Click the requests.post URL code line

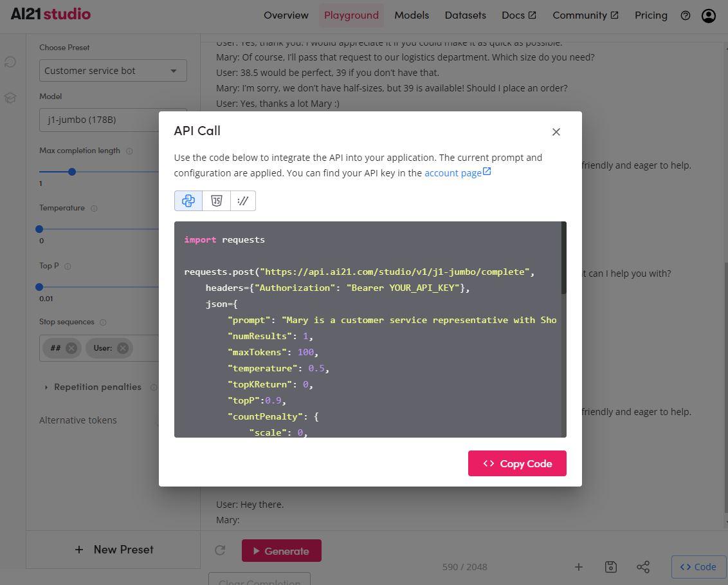click(359, 272)
